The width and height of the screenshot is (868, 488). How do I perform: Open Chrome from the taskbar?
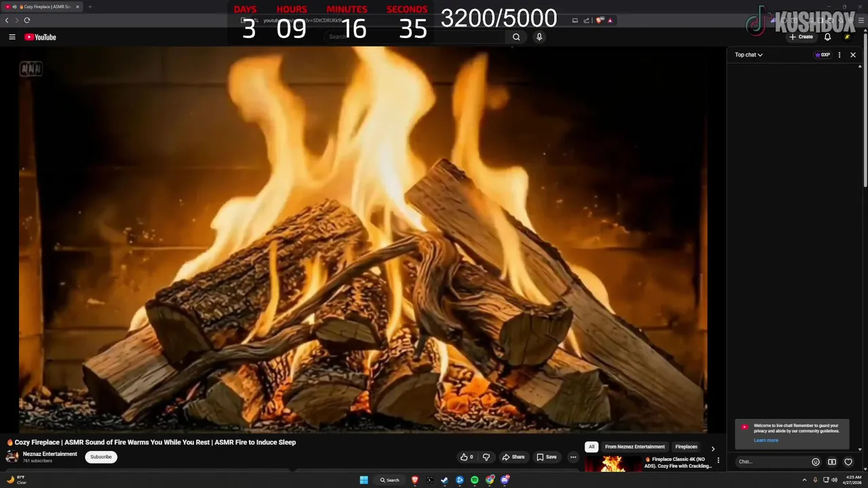point(490,480)
